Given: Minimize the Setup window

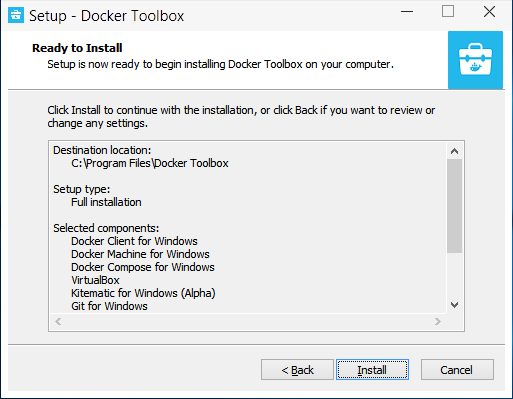Looking at the screenshot, I should 407,12.
